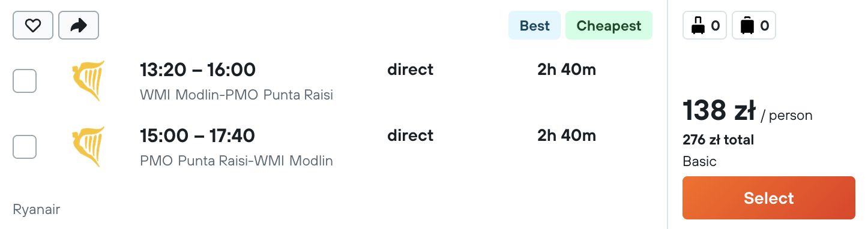Click the outbound flight's direct label
The height and width of the screenshot is (229, 868).
coord(411,70)
